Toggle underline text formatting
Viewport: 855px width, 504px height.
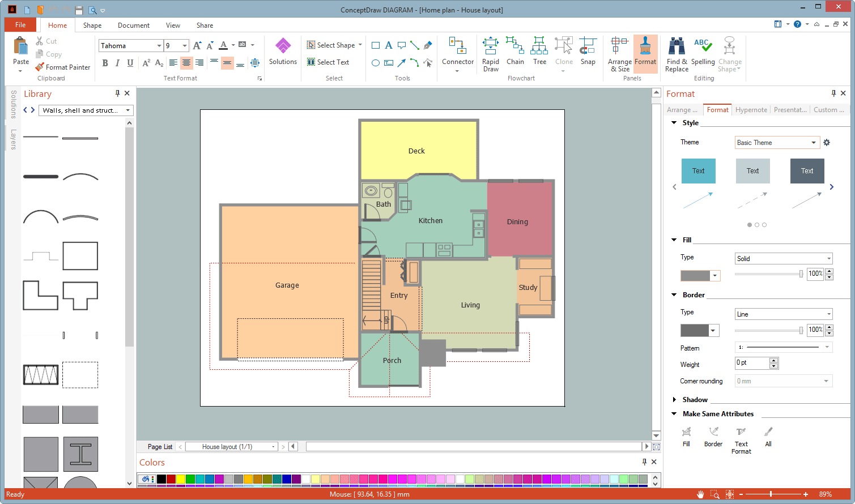129,63
